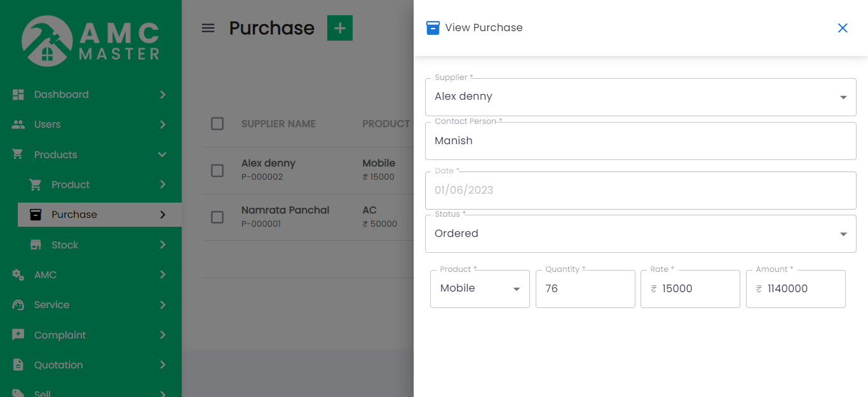Screen dimensions: 868x397
Task: Click the Dashboard grid icon
Action: 18,95
